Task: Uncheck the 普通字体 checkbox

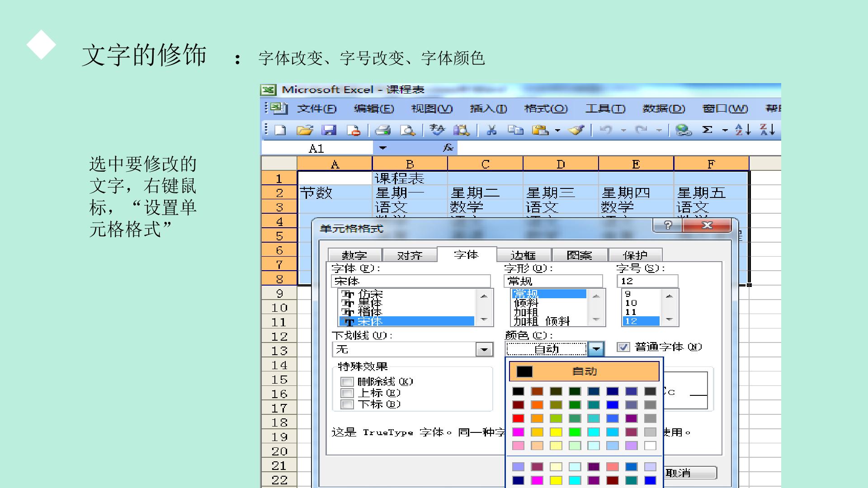Action: point(623,347)
